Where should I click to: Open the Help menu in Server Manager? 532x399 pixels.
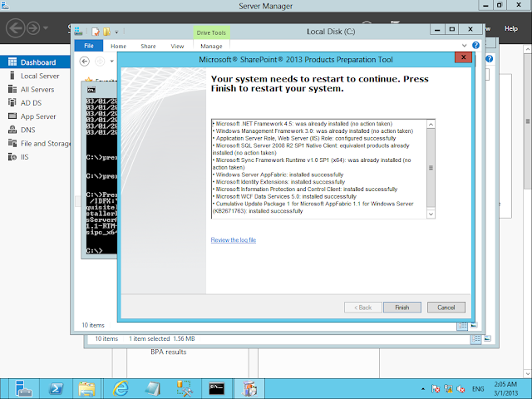pyautogui.click(x=511, y=29)
